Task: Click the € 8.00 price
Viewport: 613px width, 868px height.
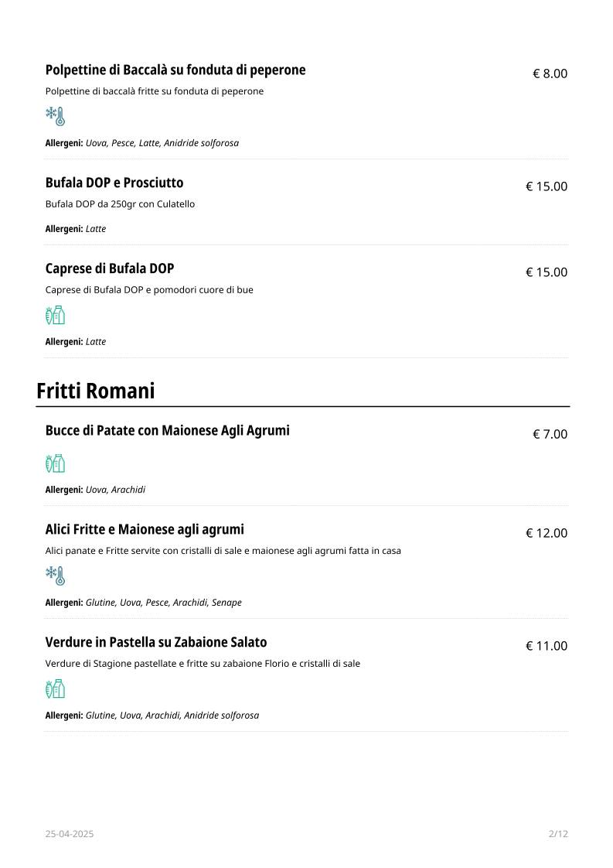Action: coord(550,73)
